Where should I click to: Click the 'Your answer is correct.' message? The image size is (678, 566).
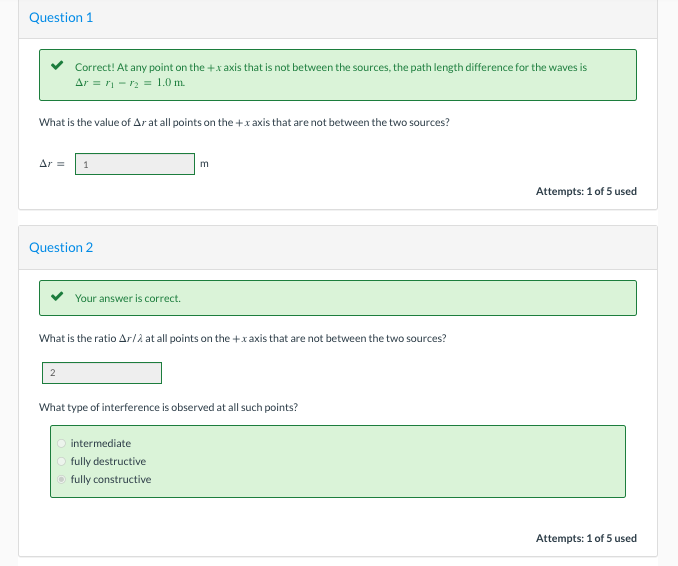127,298
